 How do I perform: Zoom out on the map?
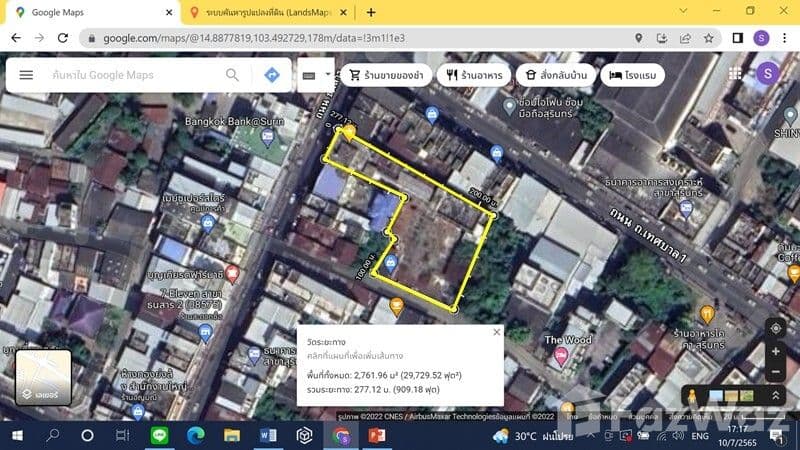pyautogui.click(x=775, y=372)
